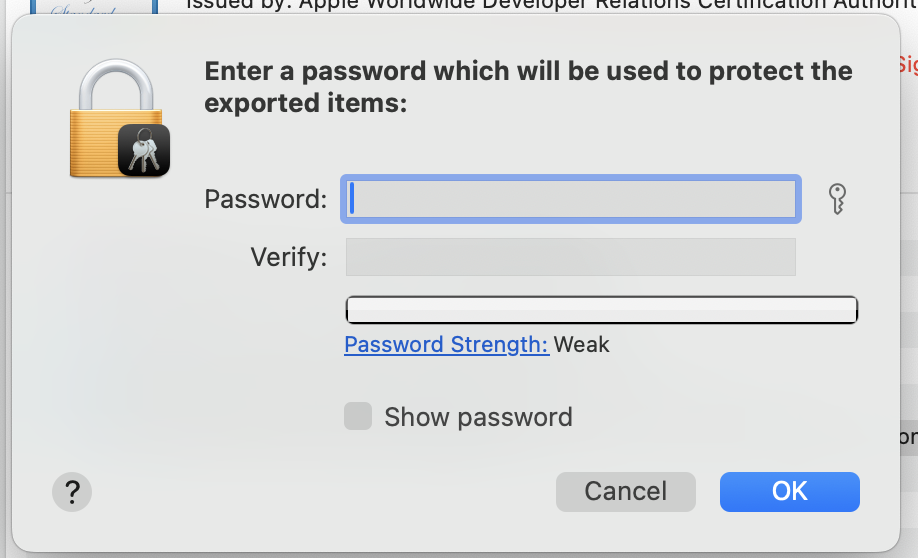Click the red text at the window's right edge
This screenshot has width=918, height=558.
908,64
